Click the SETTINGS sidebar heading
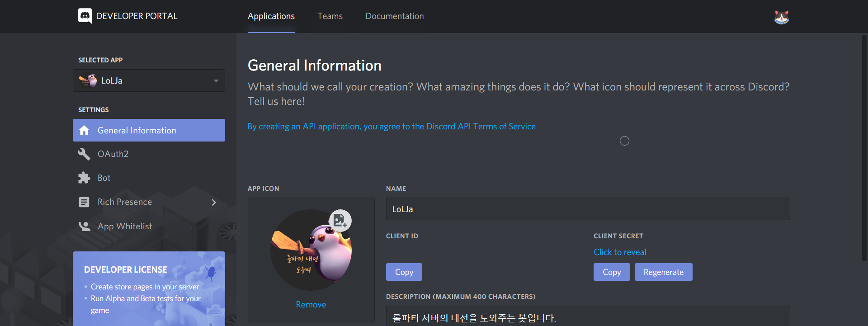The image size is (868, 326). pos(94,110)
